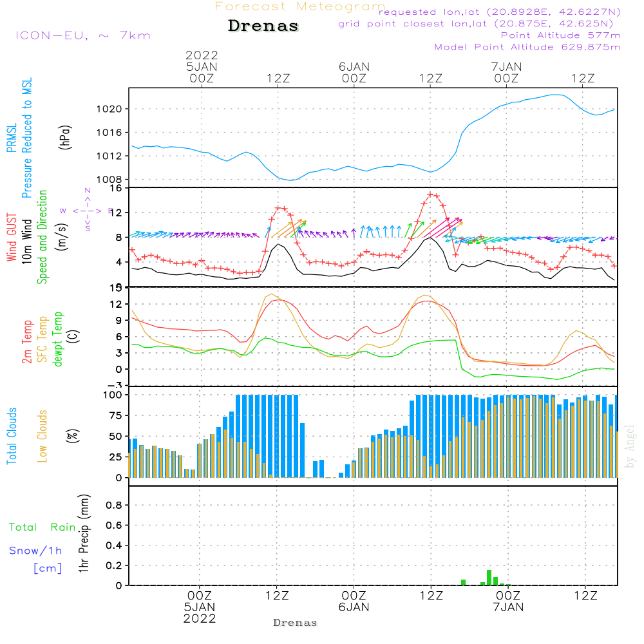This screenshot has width=644, height=644.
Task: Click 'Pressure Reduced to MSL' label
Action: [x=26, y=138]
